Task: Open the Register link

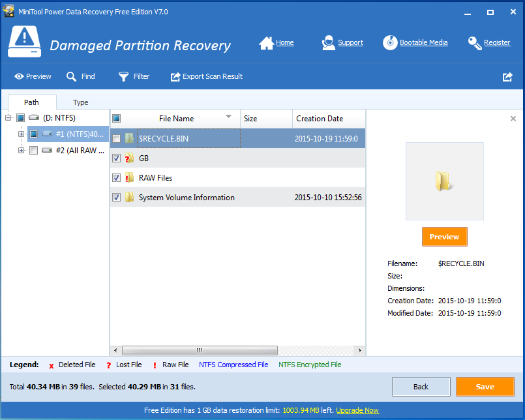Action: [497, 42]
